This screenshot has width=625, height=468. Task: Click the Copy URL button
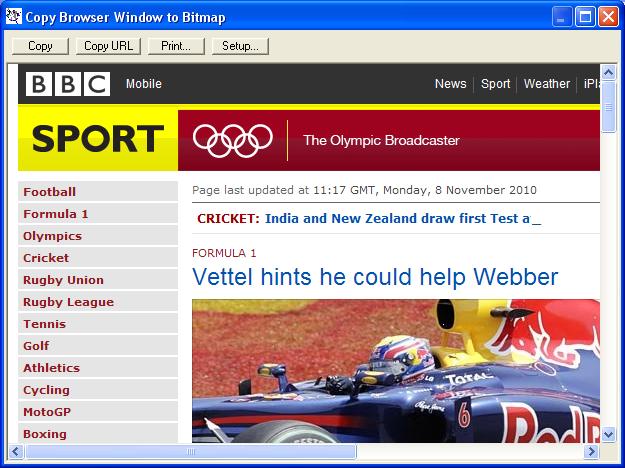(108, 46)
